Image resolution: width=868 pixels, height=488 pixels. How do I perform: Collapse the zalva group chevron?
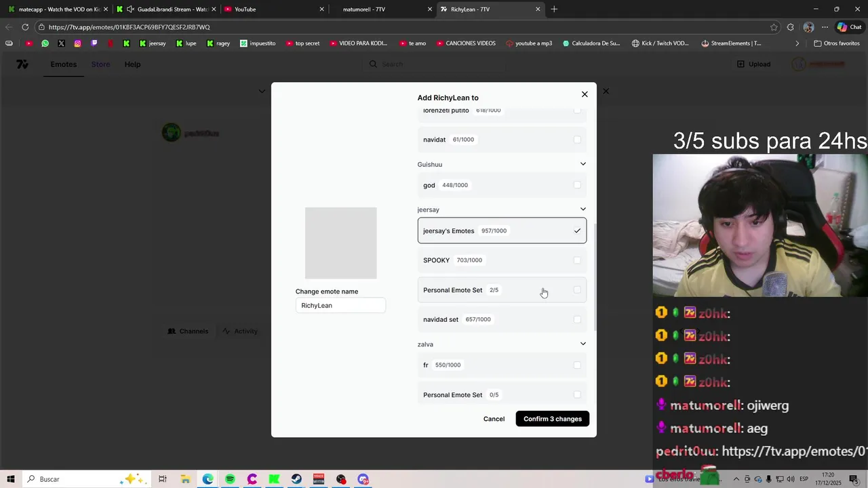pos(583,344)
